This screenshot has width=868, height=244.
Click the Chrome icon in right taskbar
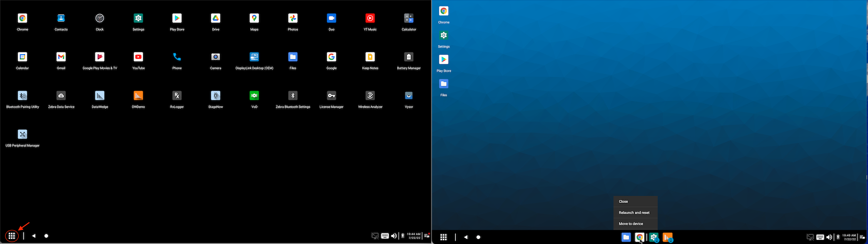(639, 237)
